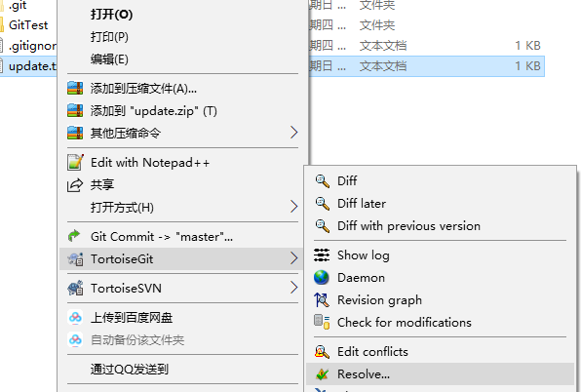Click the Diff magnifier icon
The image size is (581, 392).
point(322,181)
